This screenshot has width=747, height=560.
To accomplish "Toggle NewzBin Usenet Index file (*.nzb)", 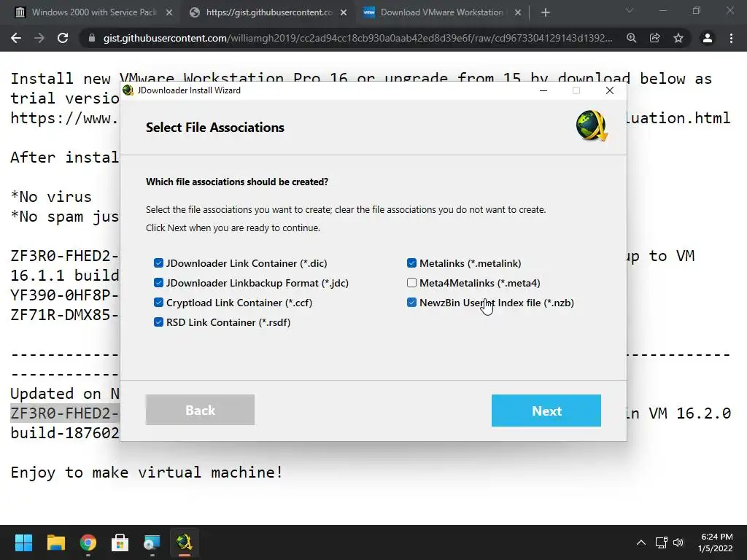I will click(411, 303).
